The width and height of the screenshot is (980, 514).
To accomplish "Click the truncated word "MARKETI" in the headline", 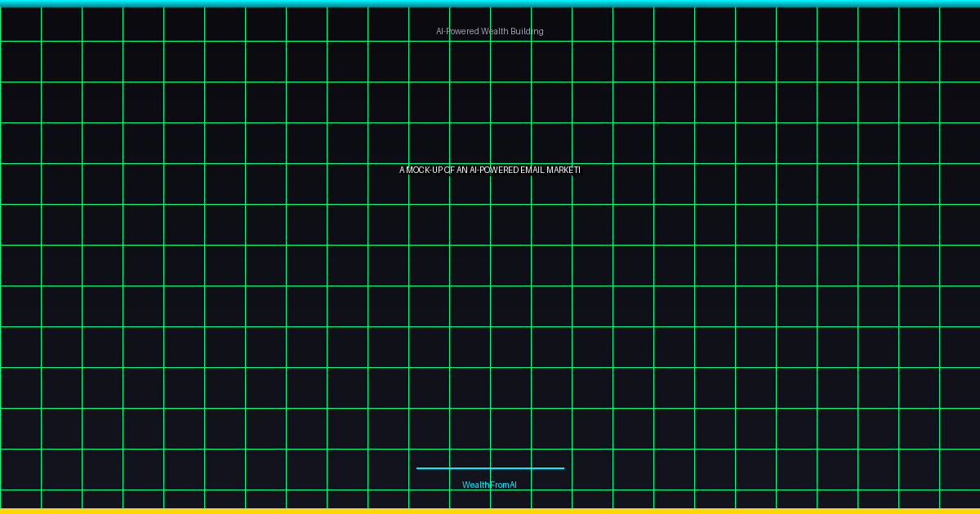I will [563, 170].
